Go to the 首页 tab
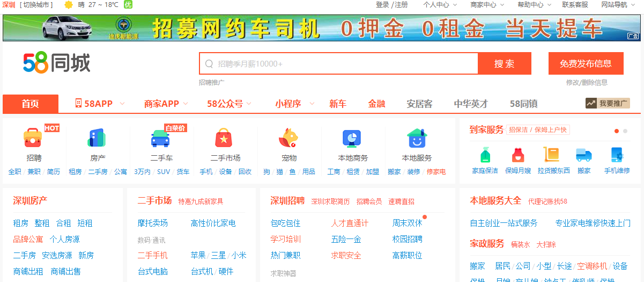The height and width of the screenshot is (282, 644). pyautogui.click(x=31, y=104)
